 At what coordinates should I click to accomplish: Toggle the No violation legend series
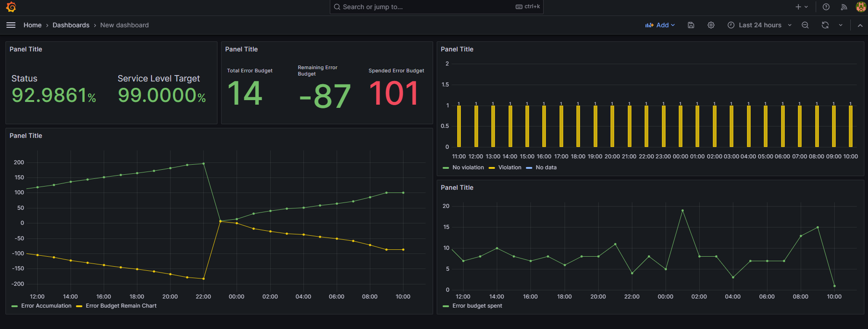468,167
